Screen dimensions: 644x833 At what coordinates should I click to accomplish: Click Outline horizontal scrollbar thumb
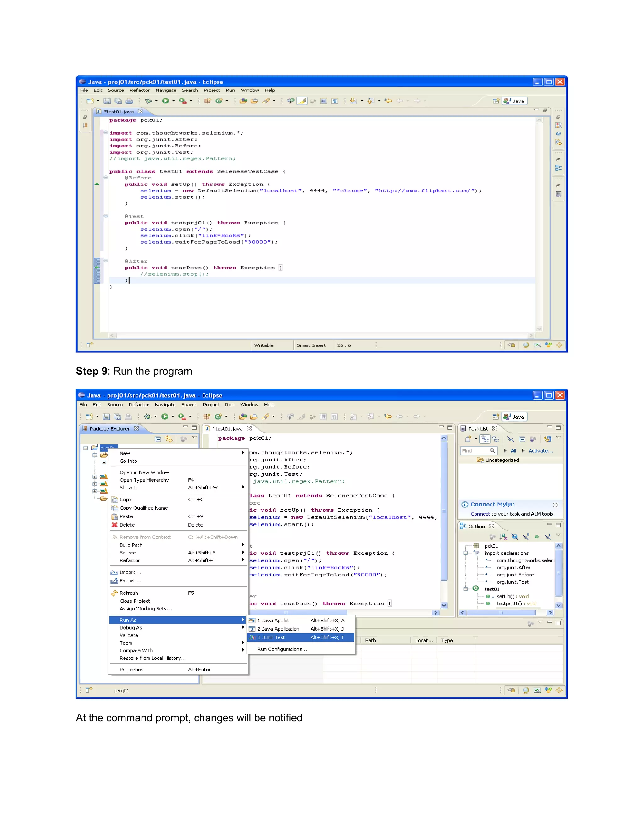[501, 613]
